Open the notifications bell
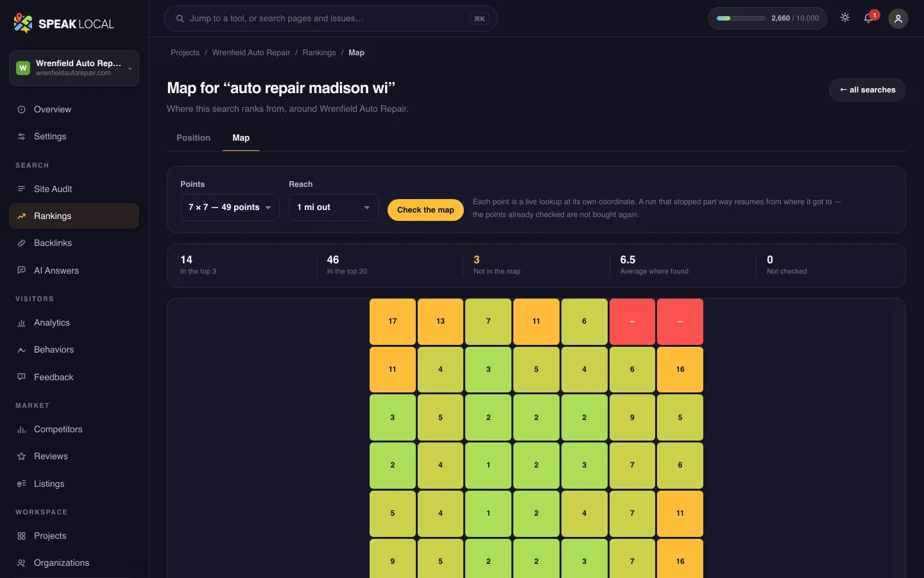The image size is (924, 578). pyautogui.click(x=869, y=18)
